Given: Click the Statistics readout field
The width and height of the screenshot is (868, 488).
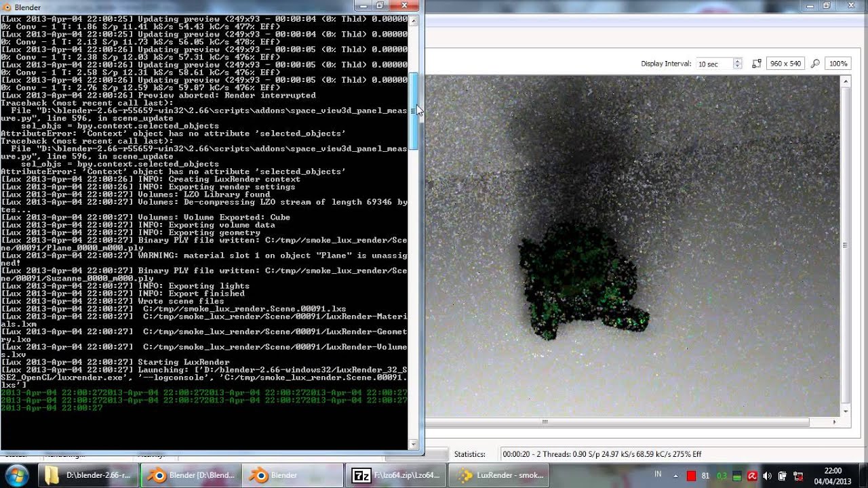Looking at the screenshot, I should click(682, 454).
